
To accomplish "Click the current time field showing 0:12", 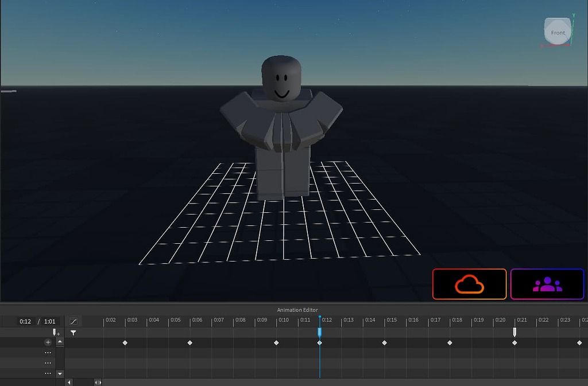I will pos(25,321).
